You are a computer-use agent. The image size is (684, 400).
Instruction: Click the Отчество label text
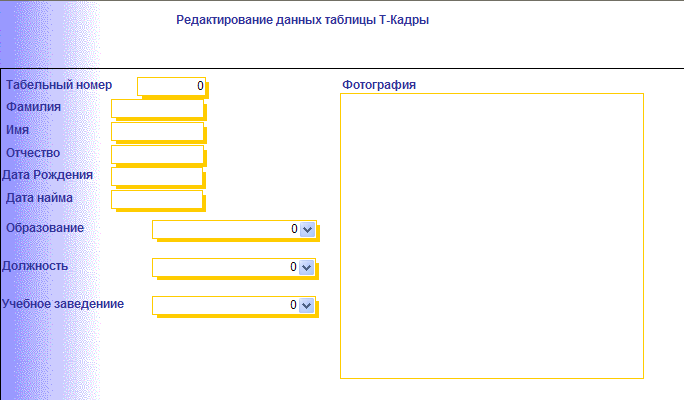pyautogui.click(x=34, y=153)
